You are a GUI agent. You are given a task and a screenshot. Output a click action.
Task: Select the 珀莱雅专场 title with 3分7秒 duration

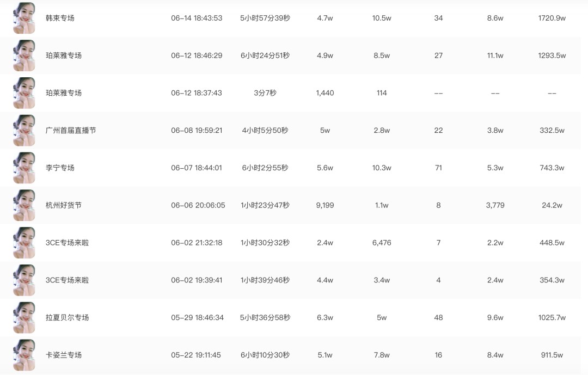click(x=63, y=93)
